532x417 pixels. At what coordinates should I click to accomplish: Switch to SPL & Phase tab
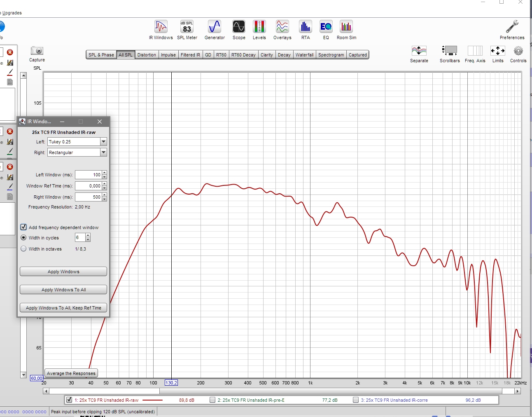[x=101, y=55]
